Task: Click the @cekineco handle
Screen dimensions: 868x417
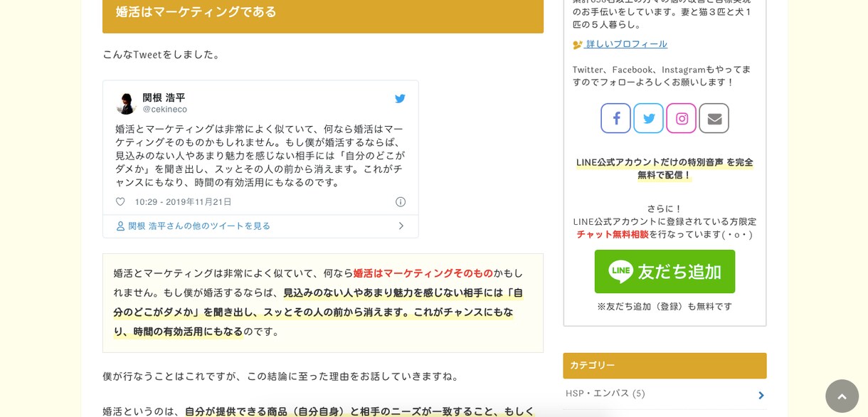Action: coord(165,110)
